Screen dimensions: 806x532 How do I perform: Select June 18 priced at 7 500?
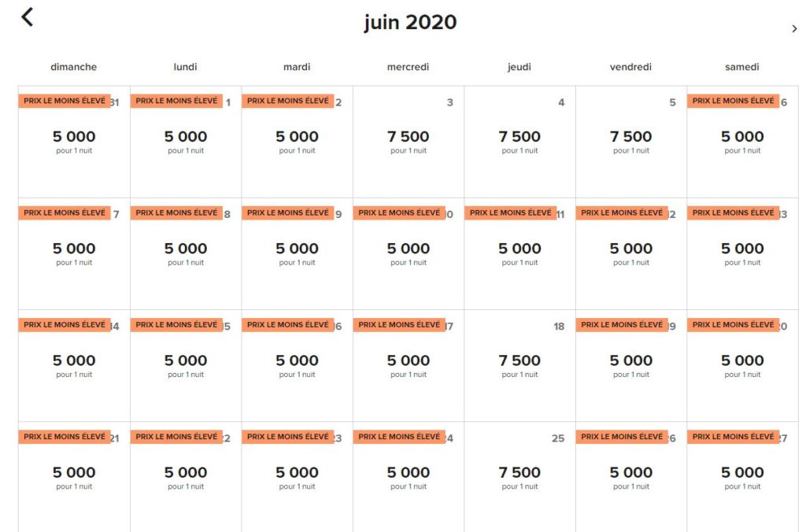pyautogui.click(x=519, y=365)
